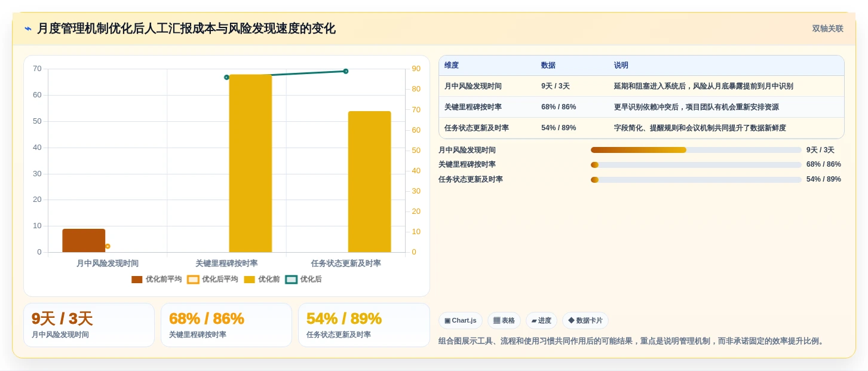Select the Chart.js tag chip
This screenshot has height=371, width=868.
(x=461, y=321)
